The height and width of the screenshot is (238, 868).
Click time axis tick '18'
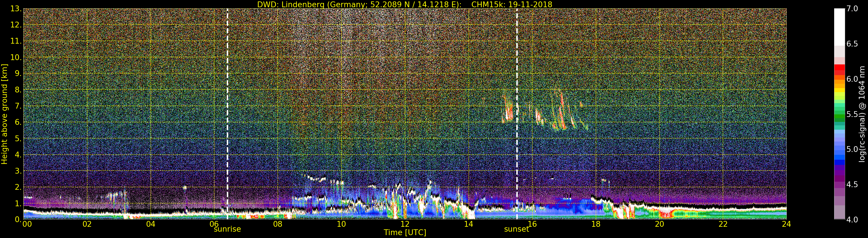[596, 224]
